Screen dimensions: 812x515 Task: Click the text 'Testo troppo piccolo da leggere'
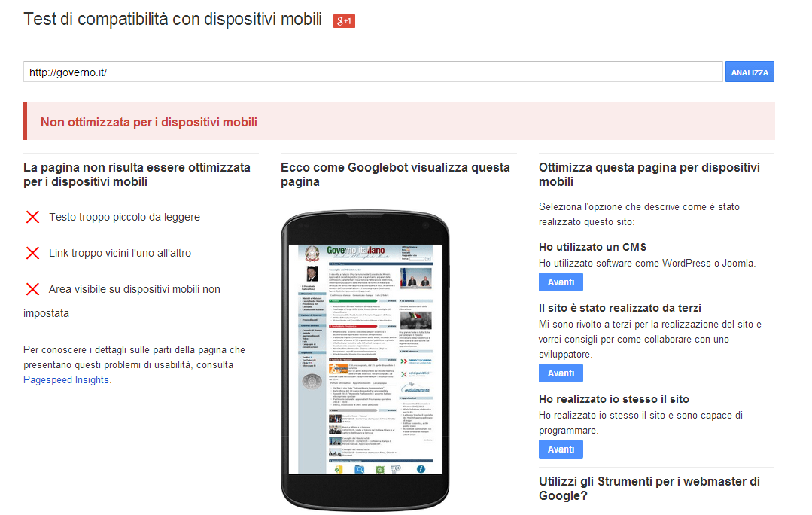point(124,217)
